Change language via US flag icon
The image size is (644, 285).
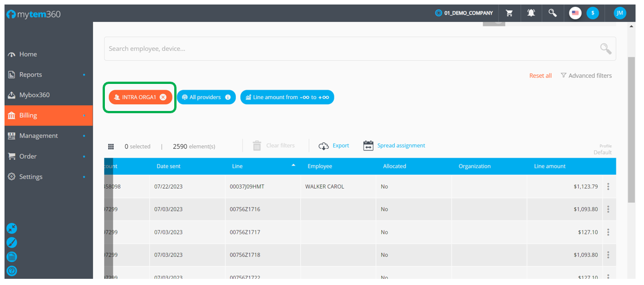click(575, 13)
